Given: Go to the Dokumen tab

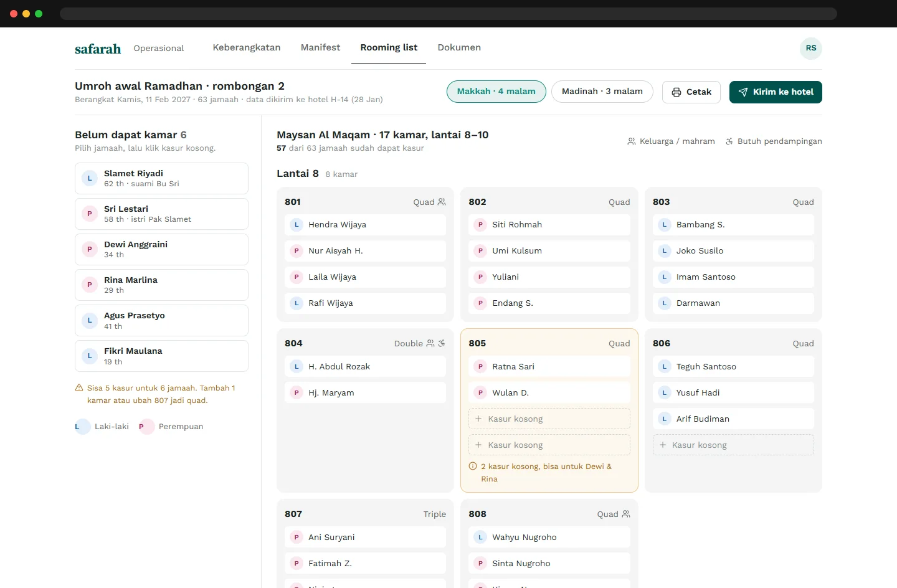Looking at the screenshot, I should pos(459,47).
